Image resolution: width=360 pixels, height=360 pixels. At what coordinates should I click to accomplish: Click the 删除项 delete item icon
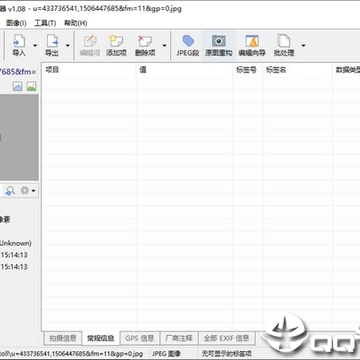[145, 45]
